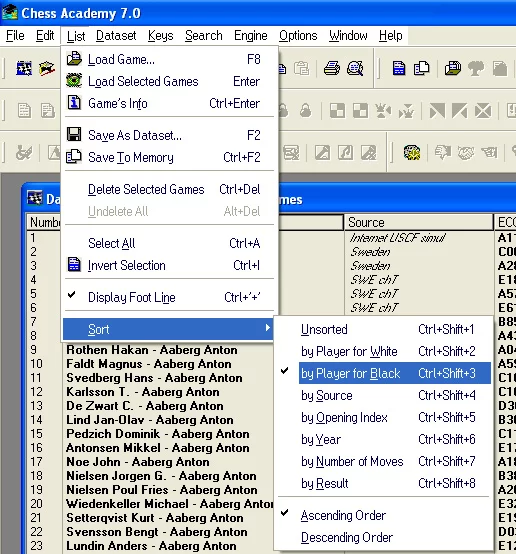Click the first grayed pencil-in-square annotation icon
516x554 pixels.
point(322,153)
